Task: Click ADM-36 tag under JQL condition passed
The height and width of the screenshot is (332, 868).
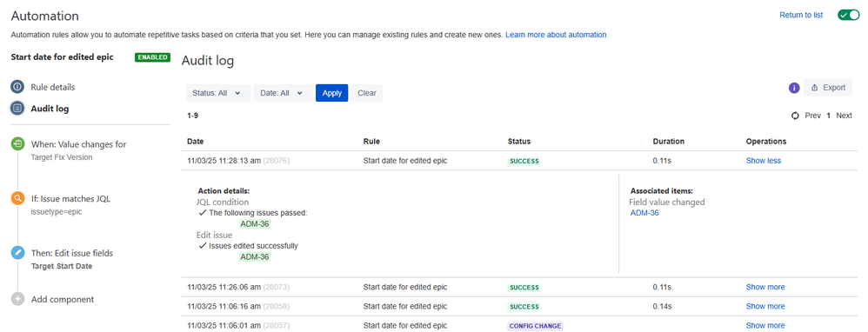Action: click(255, 224)
